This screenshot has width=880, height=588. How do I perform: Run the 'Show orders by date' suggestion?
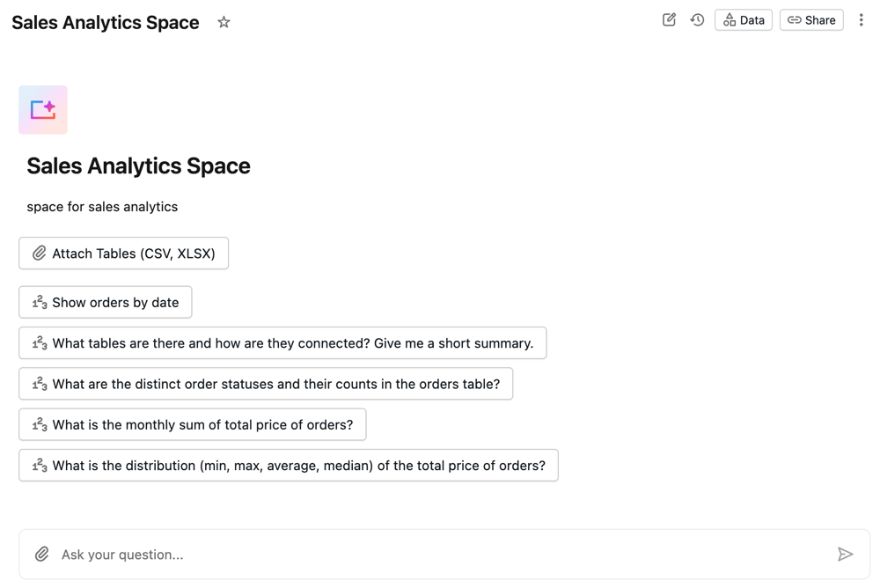[105, 302]
